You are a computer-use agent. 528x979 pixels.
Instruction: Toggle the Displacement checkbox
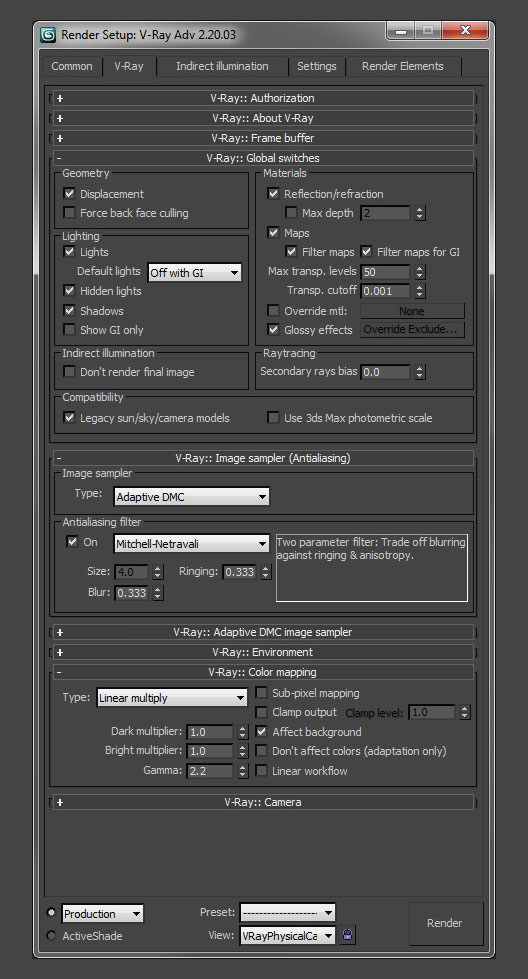click(69, 194)
